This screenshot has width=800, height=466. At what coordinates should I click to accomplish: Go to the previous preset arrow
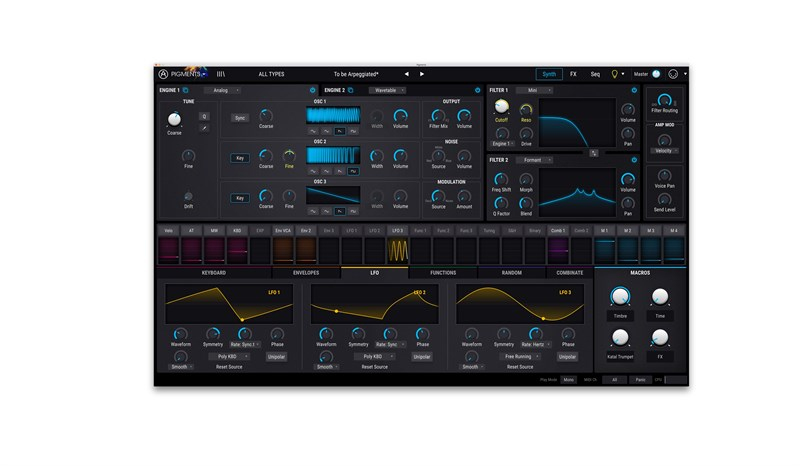407,75
